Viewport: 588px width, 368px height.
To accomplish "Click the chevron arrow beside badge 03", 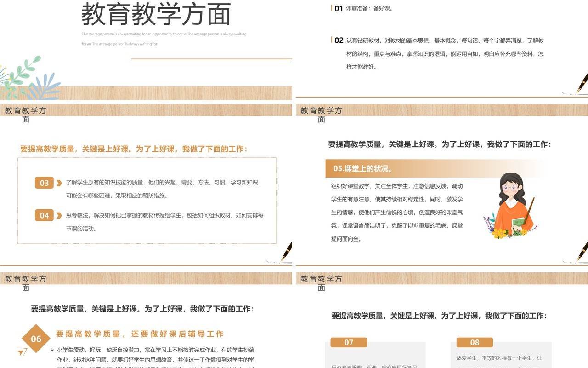I will click(59, 183).
